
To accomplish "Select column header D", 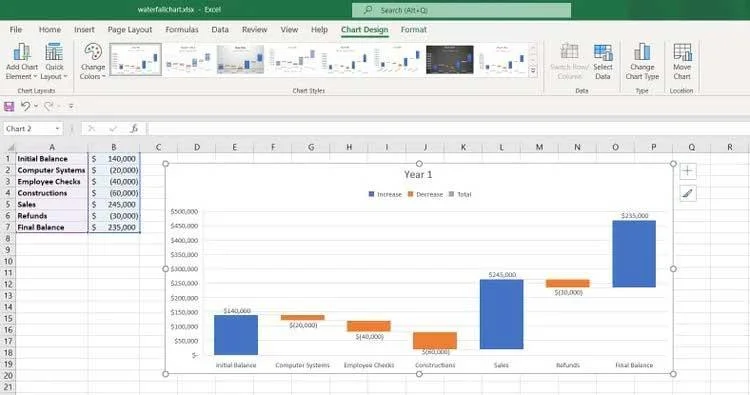I will pos(197,147).
